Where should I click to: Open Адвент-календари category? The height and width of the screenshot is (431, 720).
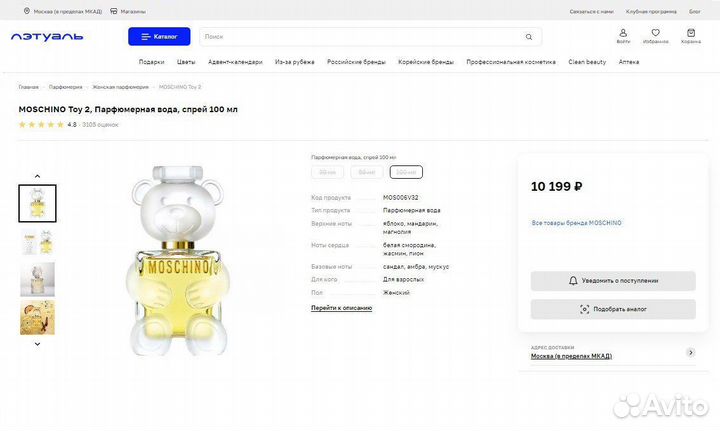pyautogui.click(x=235, y=62)
